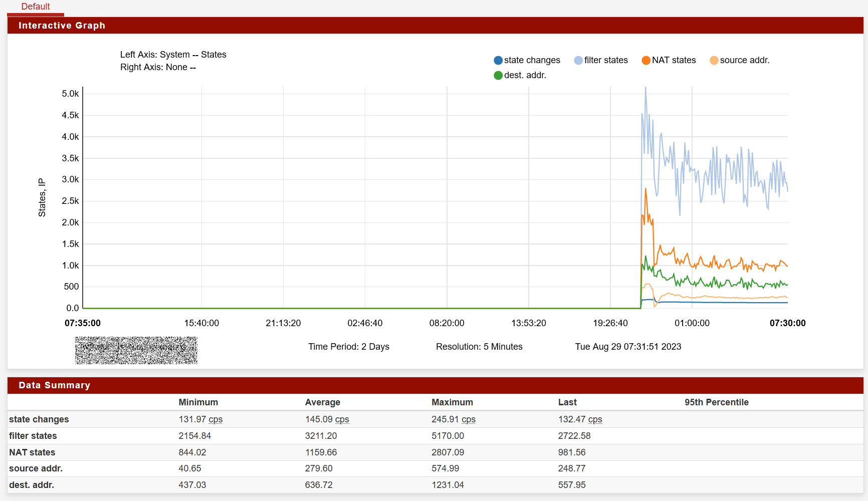868x501 pixels.
Task: Click the 19:26:40 x-axis tick label
Action: click(x=610, y=323)
